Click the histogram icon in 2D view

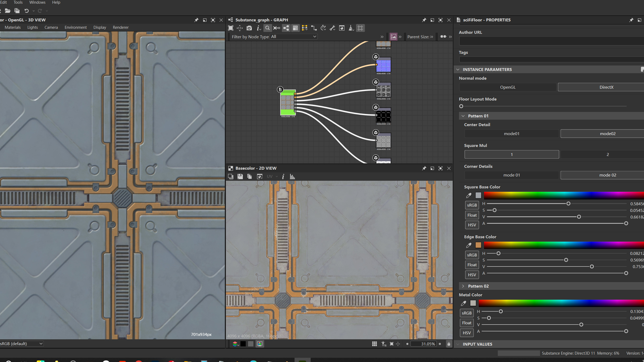292,177
